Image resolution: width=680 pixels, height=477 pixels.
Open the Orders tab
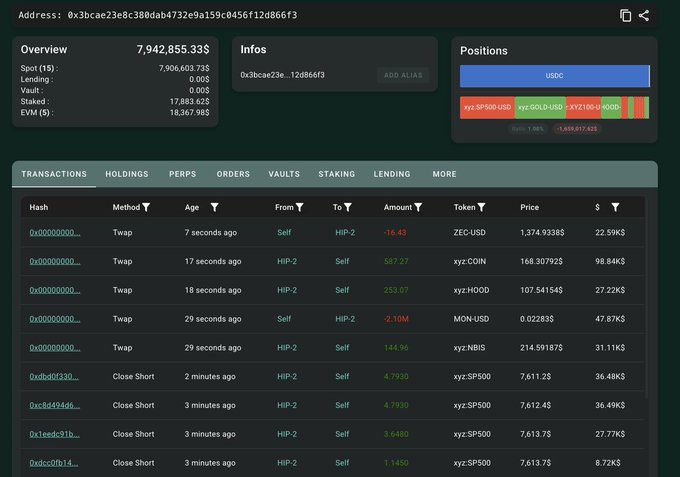[x=233, y=174]
